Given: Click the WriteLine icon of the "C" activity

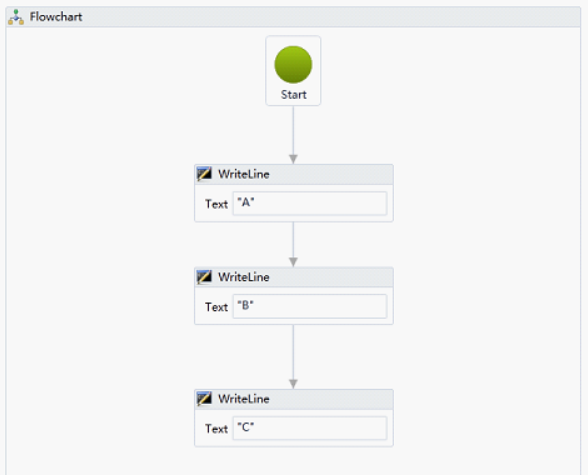Looking at the screenshot, I should click(204, 399).
